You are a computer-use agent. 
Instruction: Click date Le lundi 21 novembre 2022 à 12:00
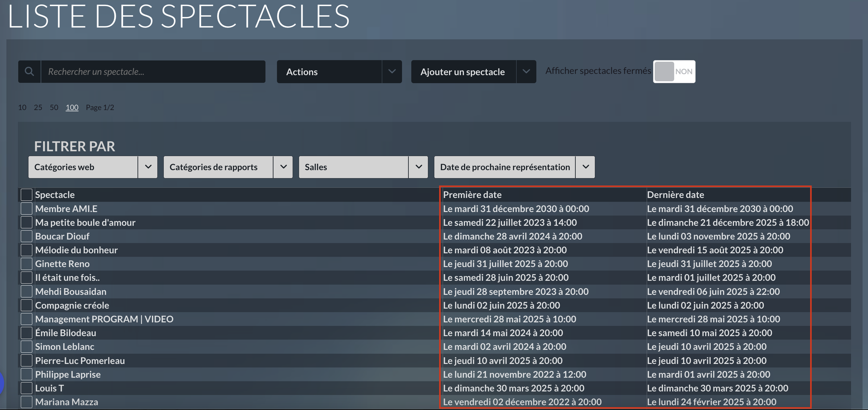click(515, 374)
